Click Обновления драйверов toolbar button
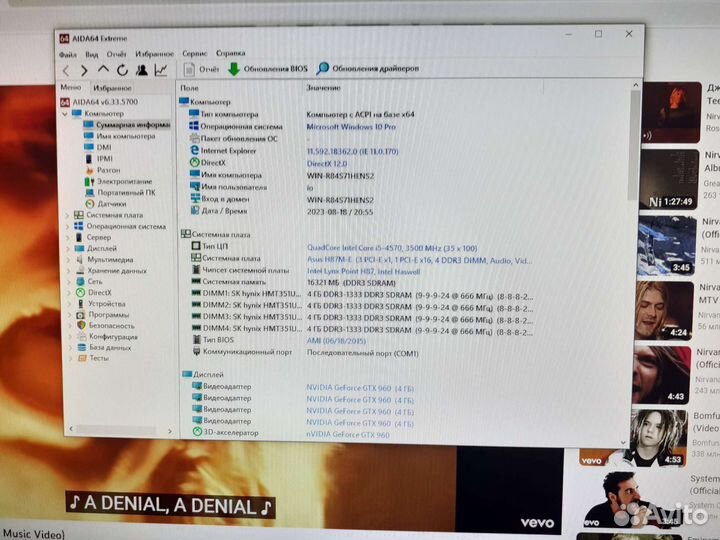Image resolution: width=720 pixels, height=540 pixels. 368,68
